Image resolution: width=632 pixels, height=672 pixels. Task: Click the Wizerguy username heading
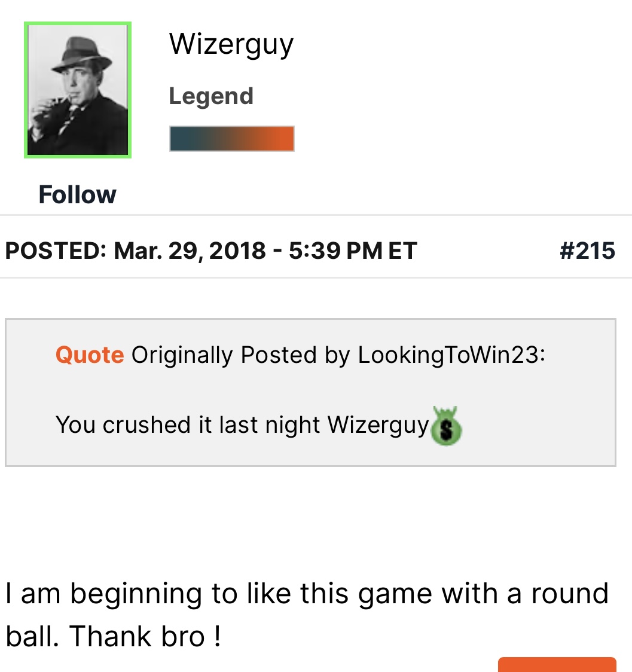(x=231, y=44)
